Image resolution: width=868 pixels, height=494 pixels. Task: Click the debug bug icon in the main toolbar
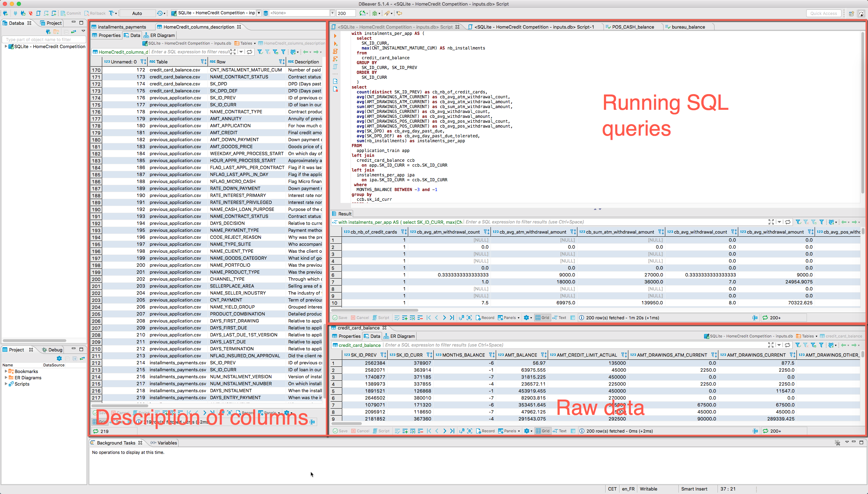[x=374, y=13]
